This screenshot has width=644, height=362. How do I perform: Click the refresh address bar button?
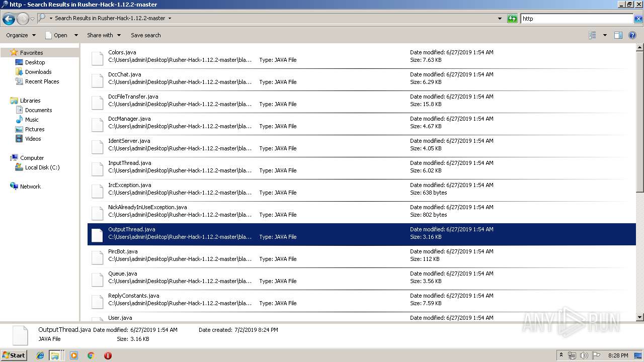(x=512, y=19)
